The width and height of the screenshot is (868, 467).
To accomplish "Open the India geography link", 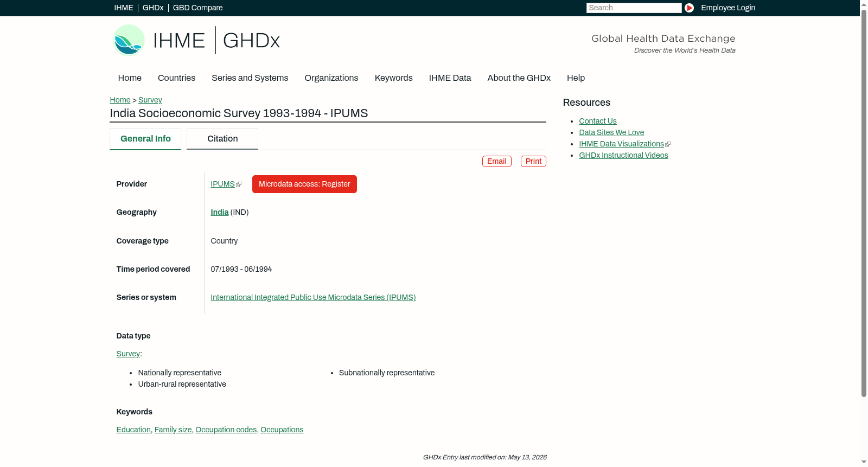I will tap(219, 212).
